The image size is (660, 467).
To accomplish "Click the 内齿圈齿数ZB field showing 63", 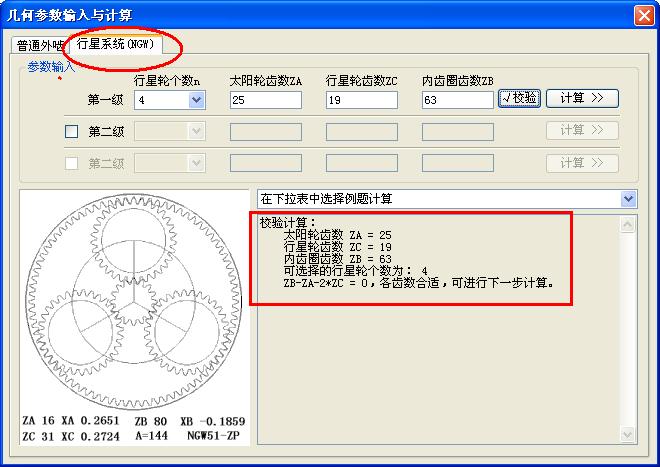I will click(x=458, y=100).
